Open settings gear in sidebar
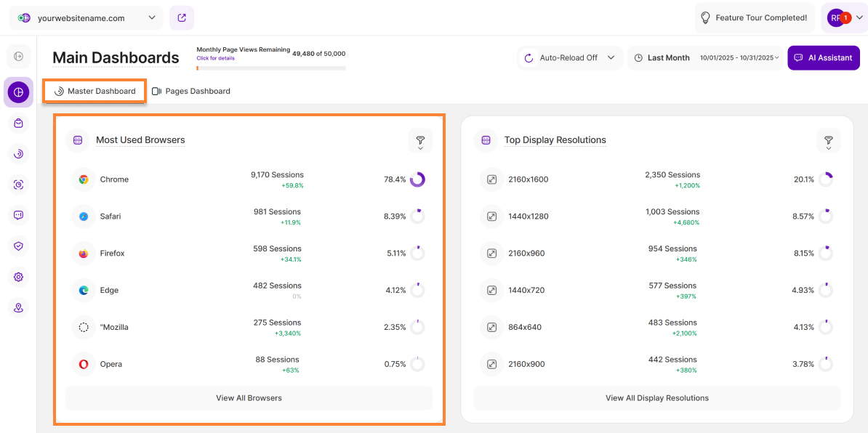The image size is (868, 433). pyautogui.click(x=19, y=277)
